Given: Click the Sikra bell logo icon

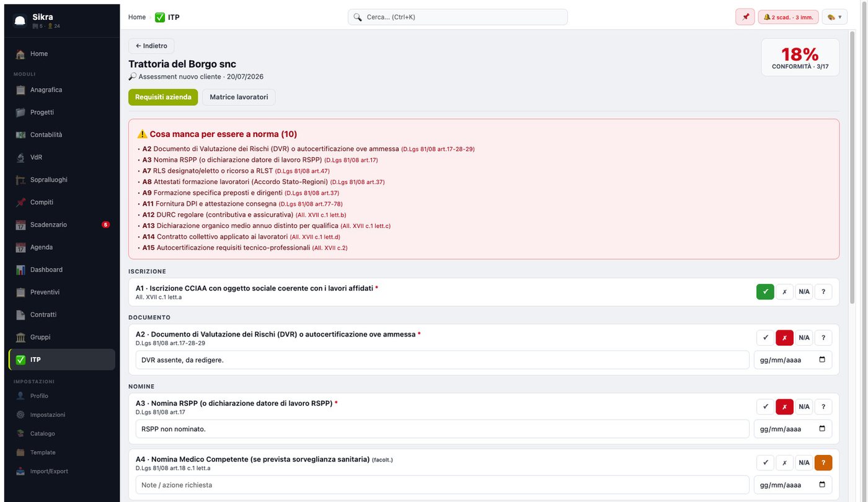Looking at the screenshot, I should tap(20, 20).
